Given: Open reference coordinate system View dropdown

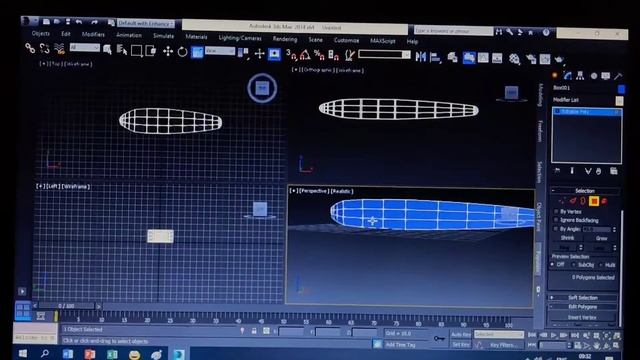Looking at the screenshot, I should [220, 51].
